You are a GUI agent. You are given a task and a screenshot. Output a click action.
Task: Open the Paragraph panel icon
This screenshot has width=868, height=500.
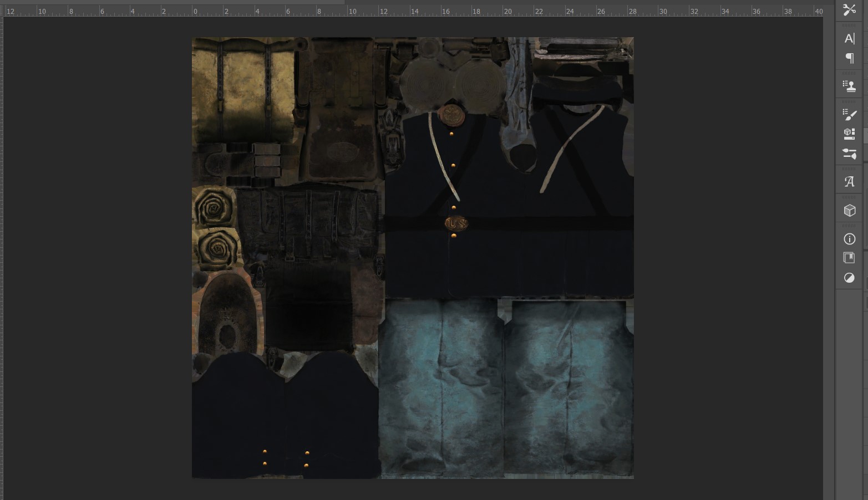(x=849, y=58)
